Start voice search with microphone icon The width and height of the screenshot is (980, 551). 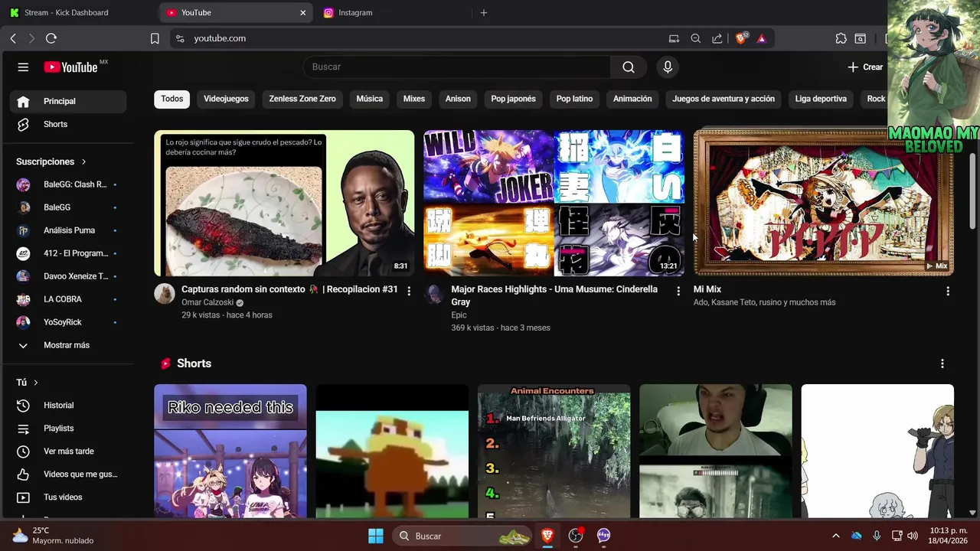coord(668,67)
